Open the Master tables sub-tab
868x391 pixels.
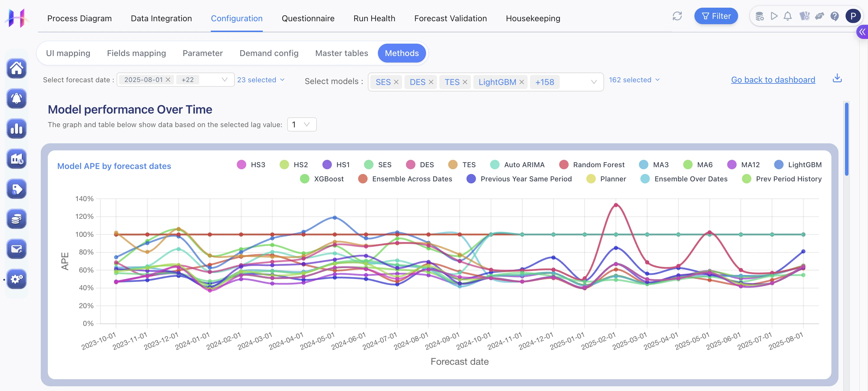(341, 53)
